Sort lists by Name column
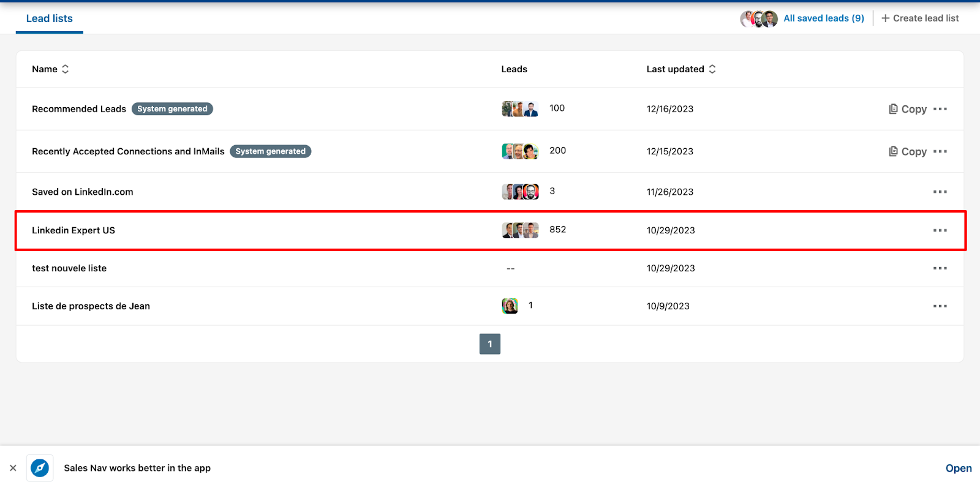The width and height of the screenshot is (980, 490). tap(50, 69)
